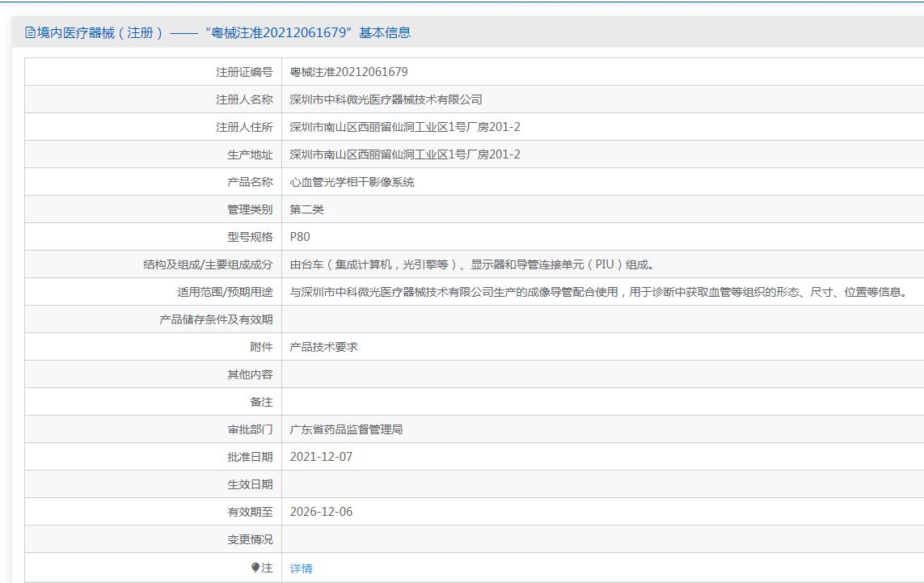Click the 产品储存条件及有效期 label

(x=216, y=319)
